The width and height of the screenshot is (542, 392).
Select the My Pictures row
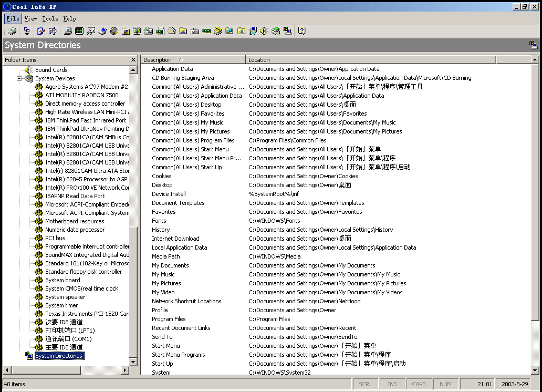[335, 283]
